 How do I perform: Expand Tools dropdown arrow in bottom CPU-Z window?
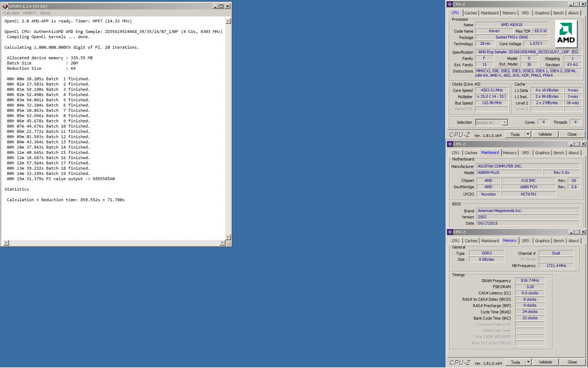point(528,362)
